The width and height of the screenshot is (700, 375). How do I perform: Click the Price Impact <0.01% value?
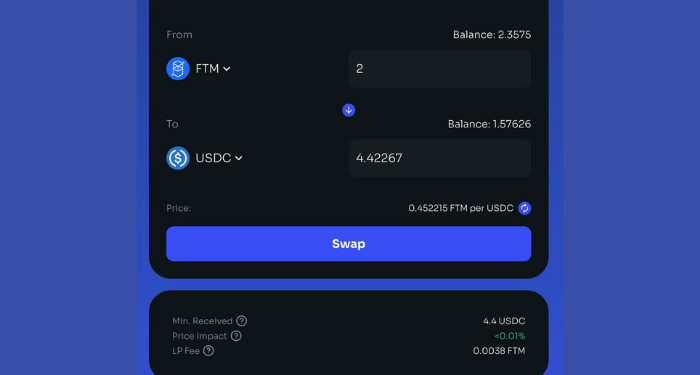coord(509,336)
